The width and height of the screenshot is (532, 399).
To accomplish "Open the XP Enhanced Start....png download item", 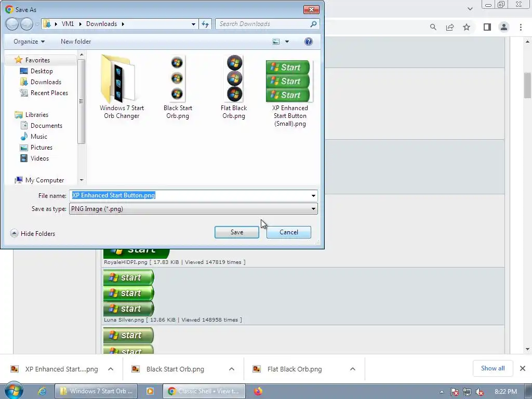I will click(x=54, y=369).
